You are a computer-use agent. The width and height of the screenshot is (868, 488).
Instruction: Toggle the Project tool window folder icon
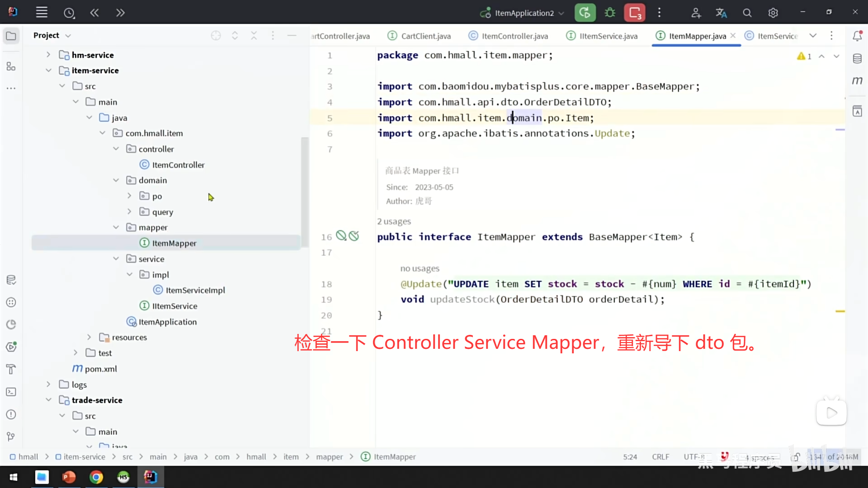point(11,36)
